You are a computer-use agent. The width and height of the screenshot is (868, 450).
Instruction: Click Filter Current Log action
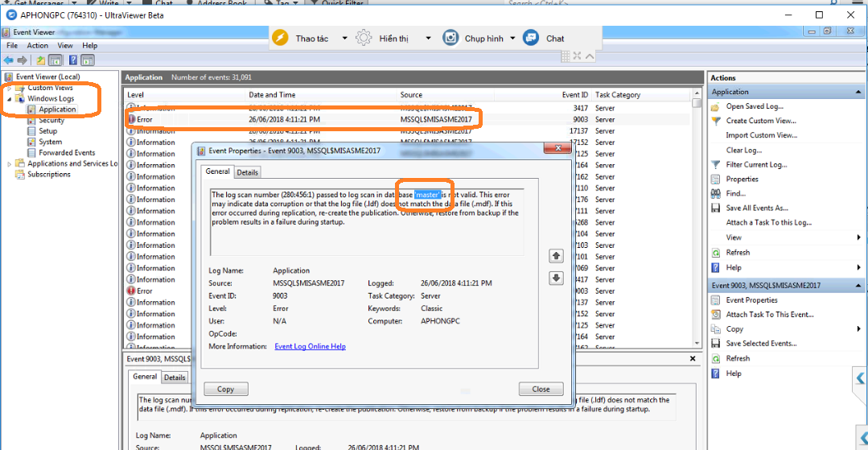pyautogui.click(x=756, y=164)
